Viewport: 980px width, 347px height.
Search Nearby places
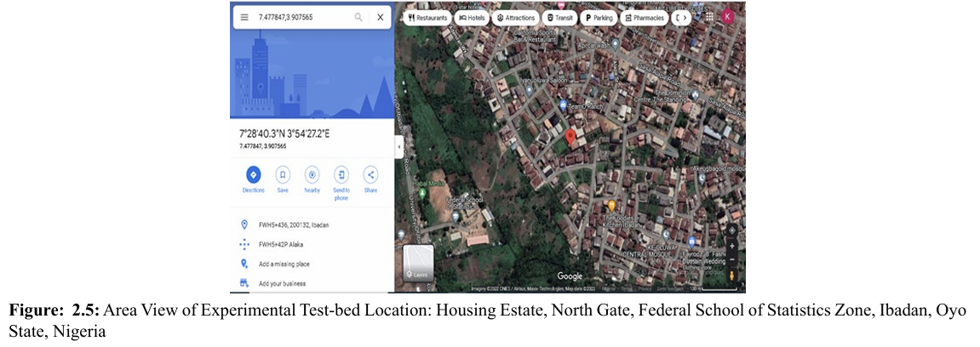(x=312, y=175)
